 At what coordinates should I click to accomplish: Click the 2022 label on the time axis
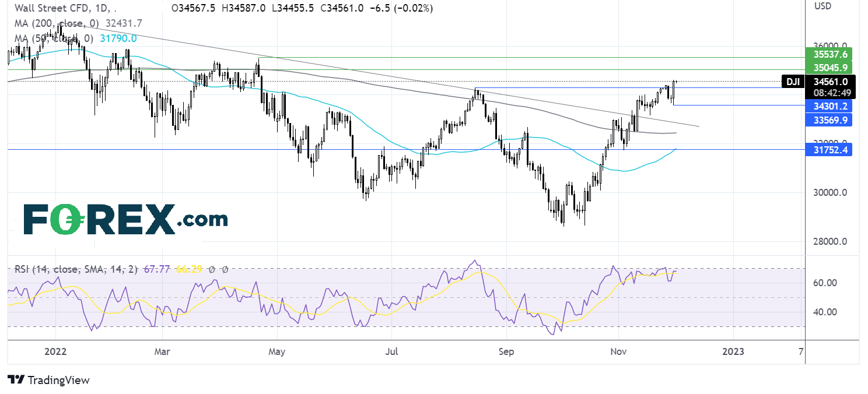(x=56, y=352)
